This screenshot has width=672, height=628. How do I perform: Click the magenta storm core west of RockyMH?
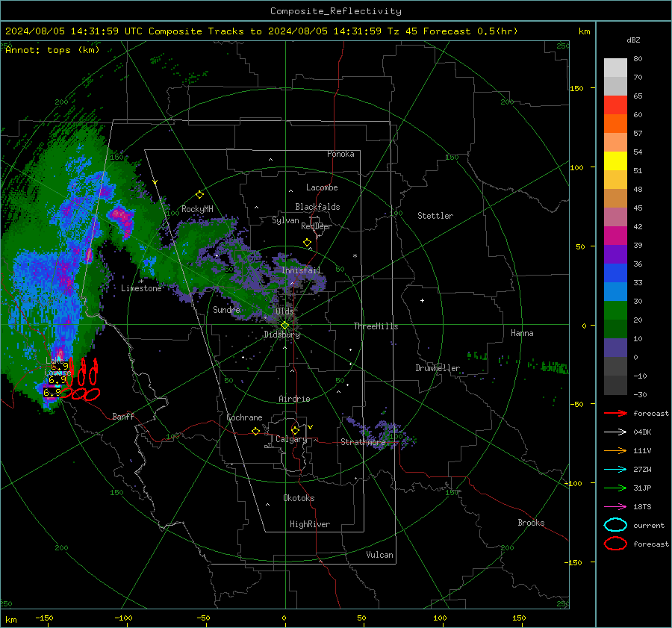(122, 220)
